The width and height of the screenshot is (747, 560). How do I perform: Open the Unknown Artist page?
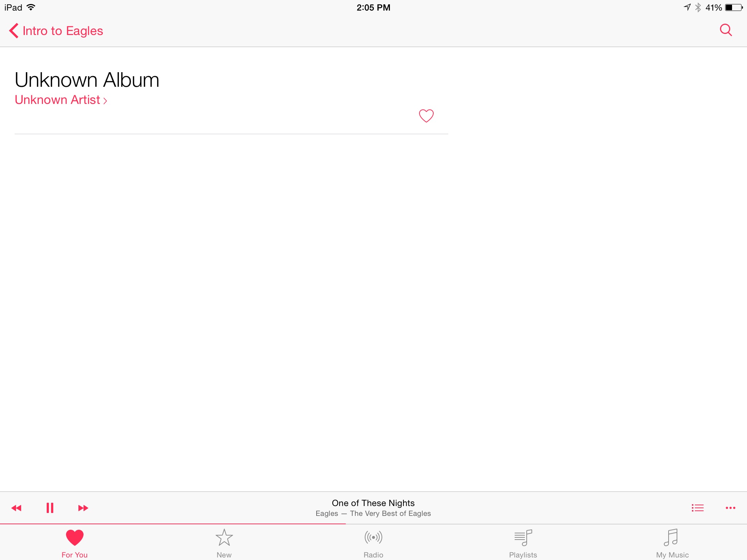pos(61,100)
